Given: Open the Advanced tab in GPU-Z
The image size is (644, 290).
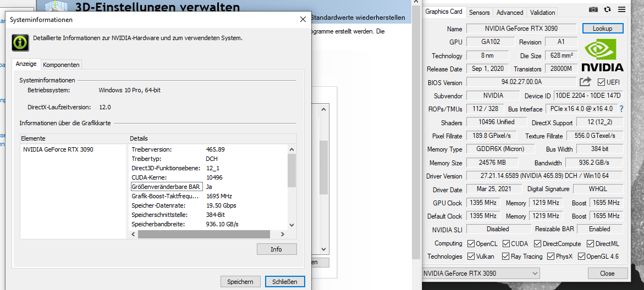Looking at the screenshot, I should 510,12.
